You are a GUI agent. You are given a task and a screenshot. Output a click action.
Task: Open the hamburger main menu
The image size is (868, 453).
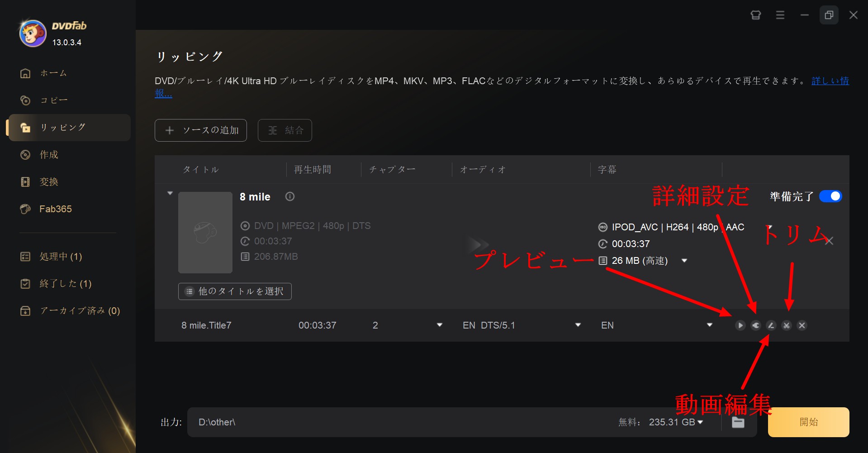(x=780, y=15)
